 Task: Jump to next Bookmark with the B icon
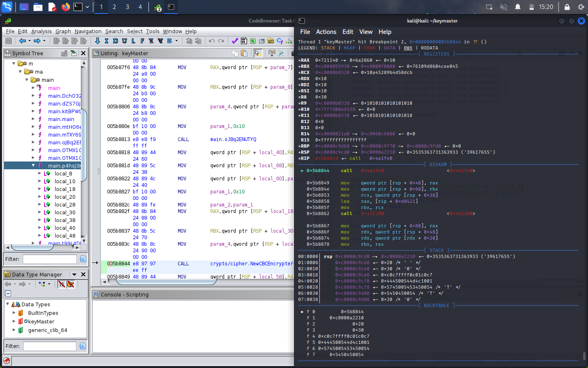pyautogui.click(x=169, y=41)
